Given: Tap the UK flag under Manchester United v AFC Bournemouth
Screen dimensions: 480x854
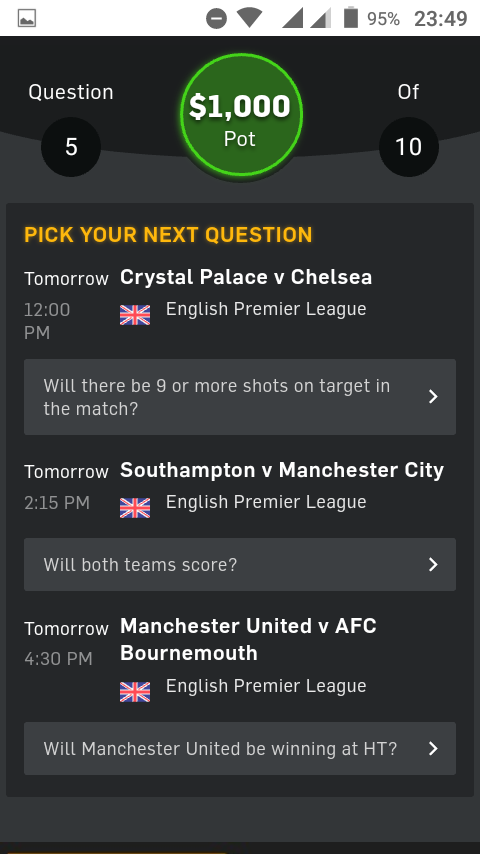Looking at the screenshot, I should click(x=135, y=692).
